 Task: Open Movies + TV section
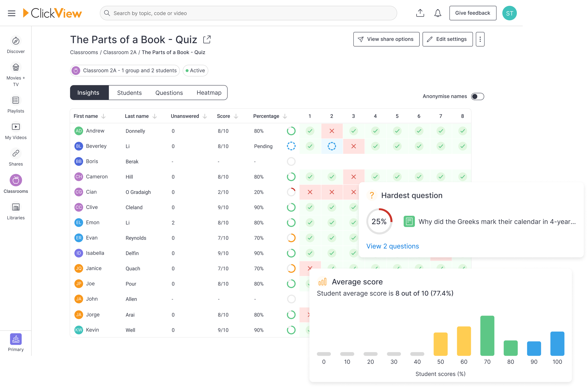coord(16,67)
